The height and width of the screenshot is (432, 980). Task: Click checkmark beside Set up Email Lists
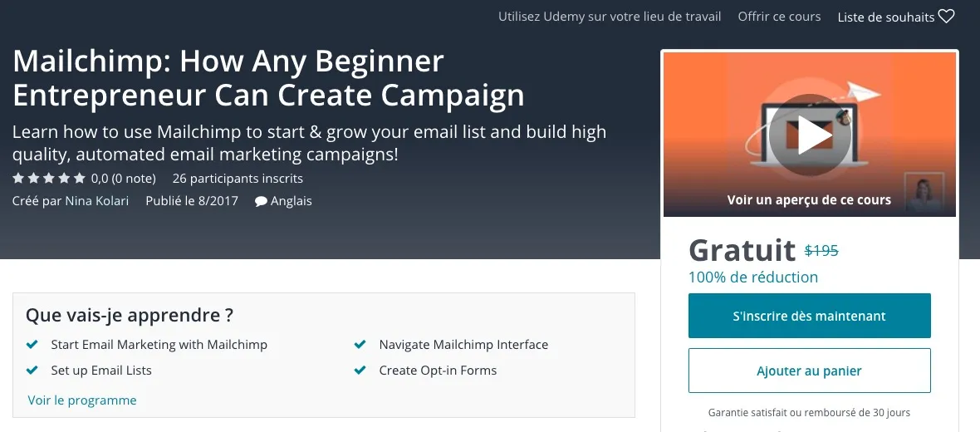pos(32,370)
